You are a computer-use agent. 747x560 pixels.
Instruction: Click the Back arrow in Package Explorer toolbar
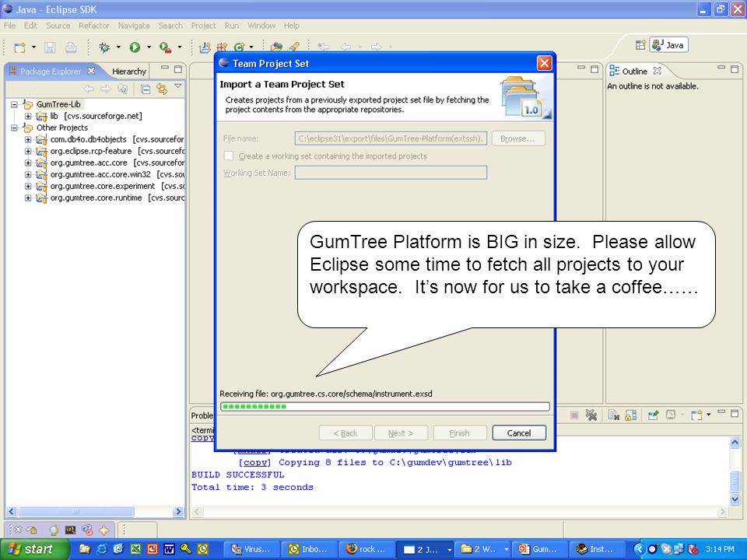[89, 89]
